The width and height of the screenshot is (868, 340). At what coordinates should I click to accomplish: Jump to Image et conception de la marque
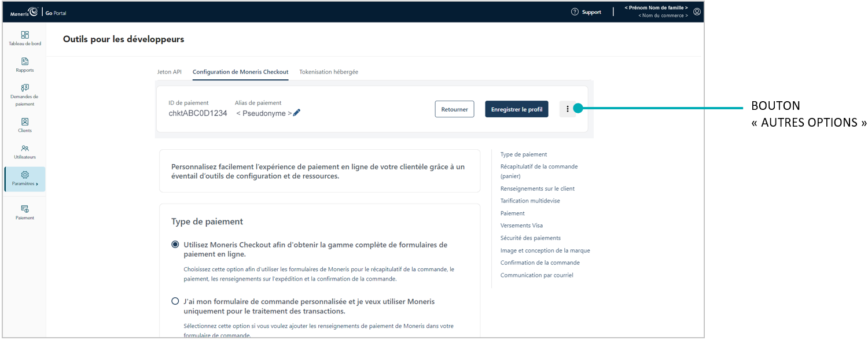click(545, 250)
